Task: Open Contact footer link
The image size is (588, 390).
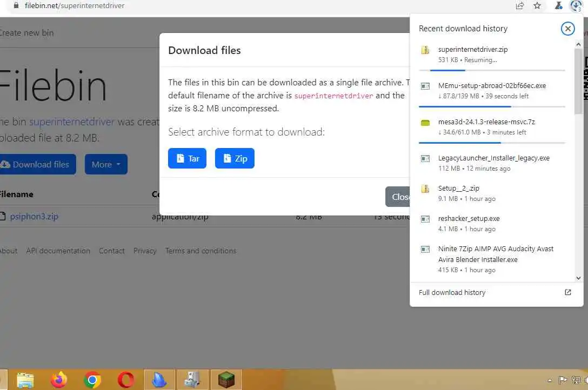Action: tap(111, 251)
